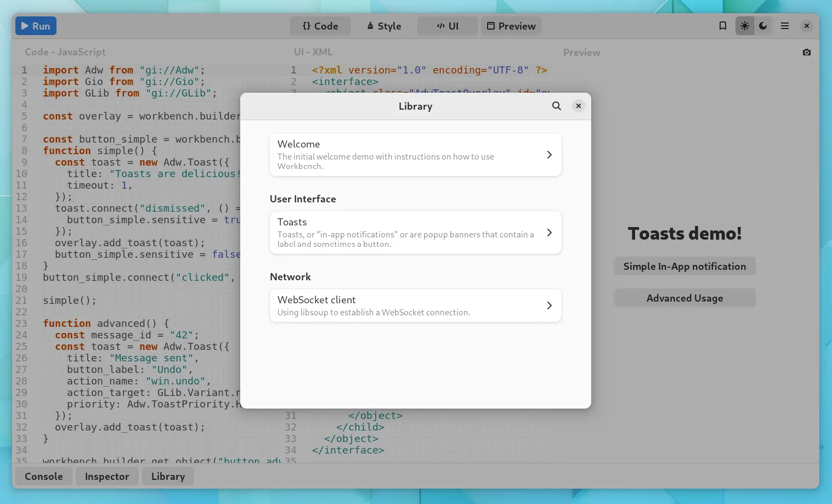Viewport: 832px width, 504px height.
Task: Close the Library dialog
Action: [x=578, y=106]
